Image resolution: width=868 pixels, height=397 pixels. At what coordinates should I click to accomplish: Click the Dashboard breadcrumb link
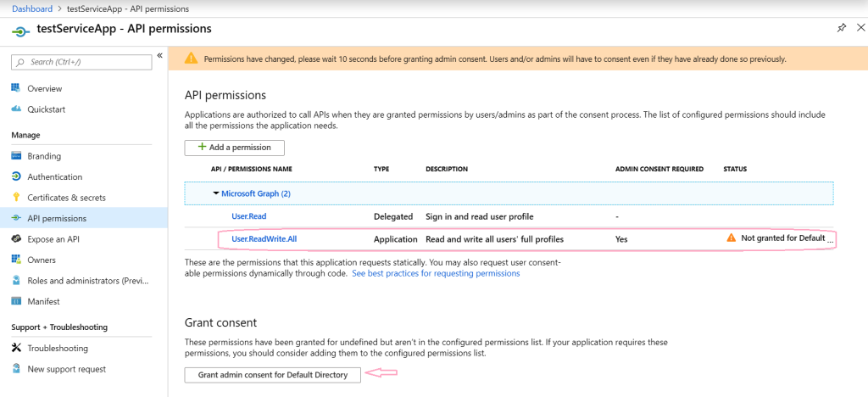coord(32,8)
